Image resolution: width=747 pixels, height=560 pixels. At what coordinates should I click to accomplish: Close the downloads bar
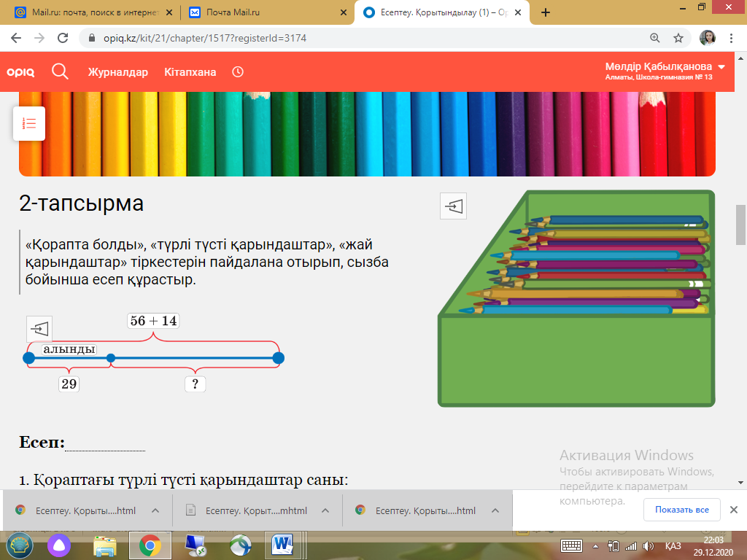(x=734, y=510)
